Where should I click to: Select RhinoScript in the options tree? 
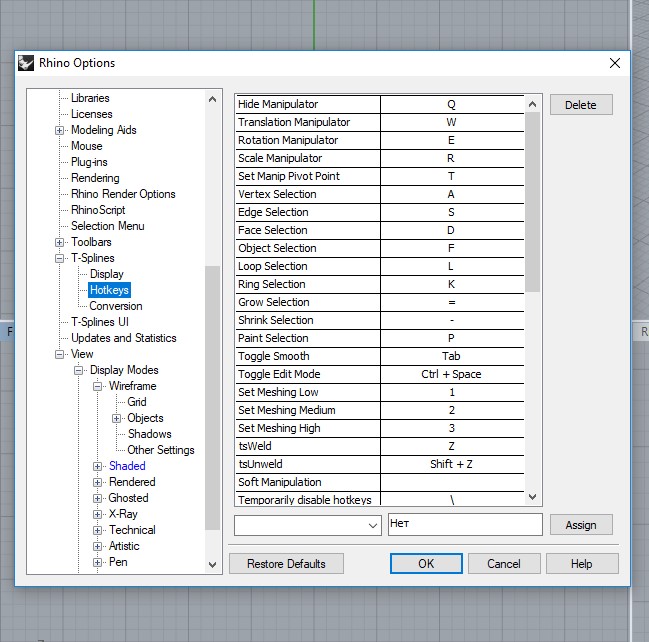coord(98,210)
